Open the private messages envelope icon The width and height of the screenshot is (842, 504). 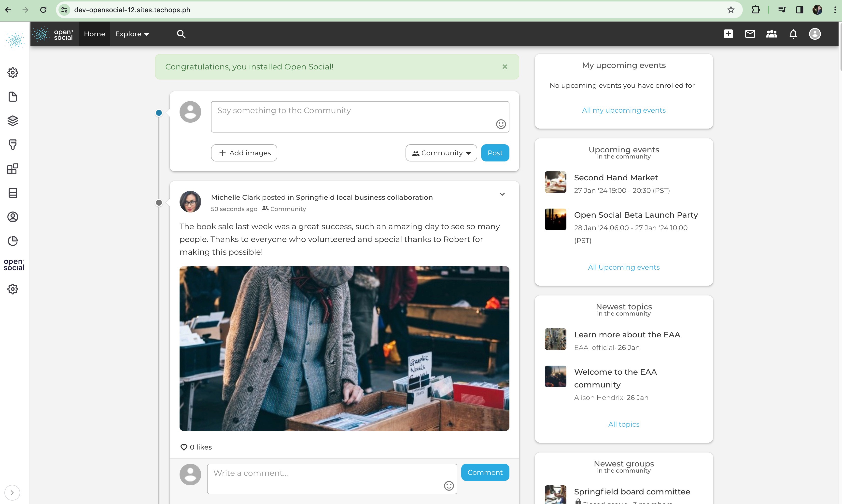pos(750,34)
